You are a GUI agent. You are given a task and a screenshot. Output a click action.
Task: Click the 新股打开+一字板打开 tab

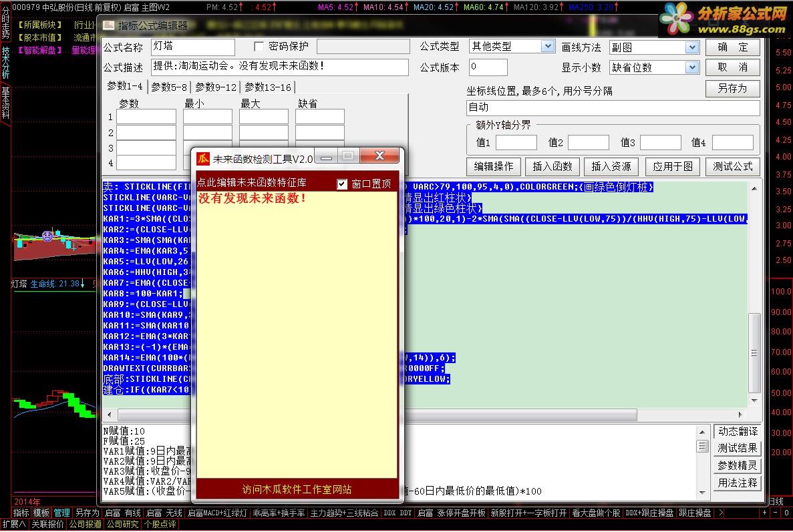pos(528,513)
